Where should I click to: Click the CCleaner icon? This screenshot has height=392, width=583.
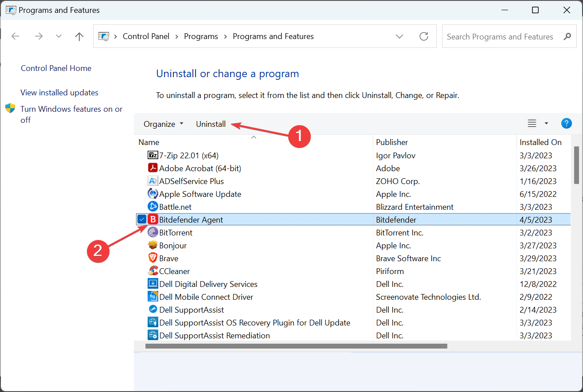point(153,271)
